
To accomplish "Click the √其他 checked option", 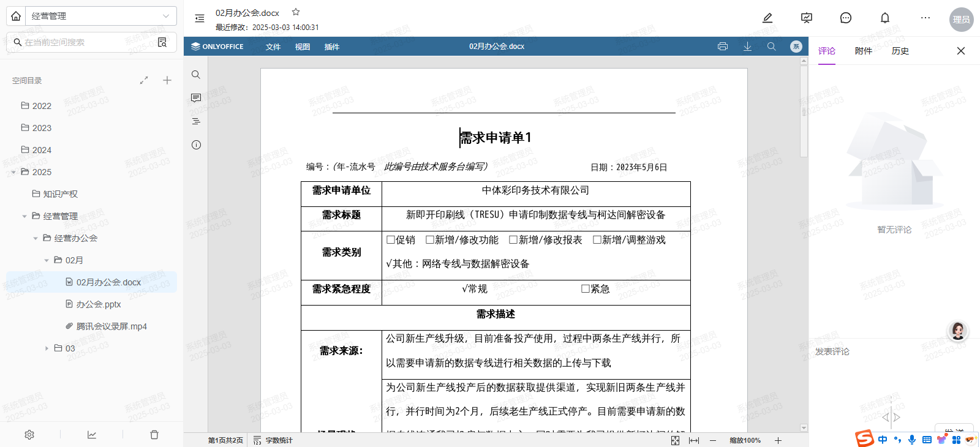I will [399, 264].
